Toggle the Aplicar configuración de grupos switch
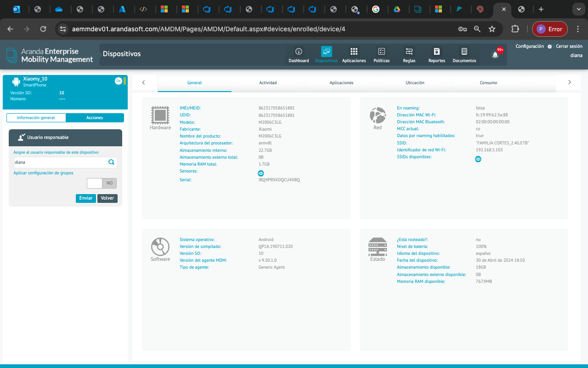Screen dimensions: 588x368 pyautogui.click(x=102, y=183)
